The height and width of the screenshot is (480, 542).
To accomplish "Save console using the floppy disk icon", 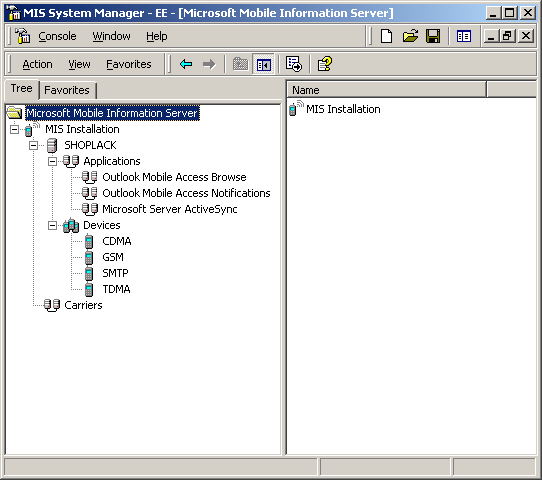I will pyautogui.click(x=433, y=36).
